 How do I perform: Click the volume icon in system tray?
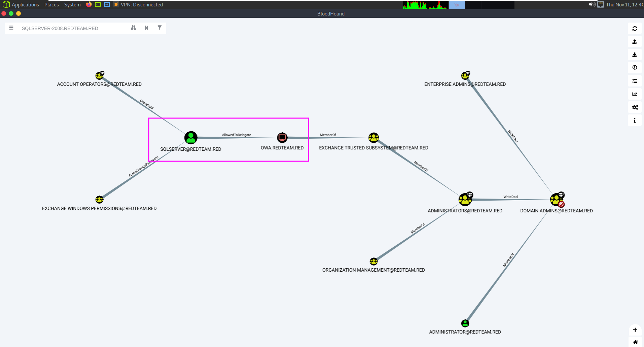[592, 4]
